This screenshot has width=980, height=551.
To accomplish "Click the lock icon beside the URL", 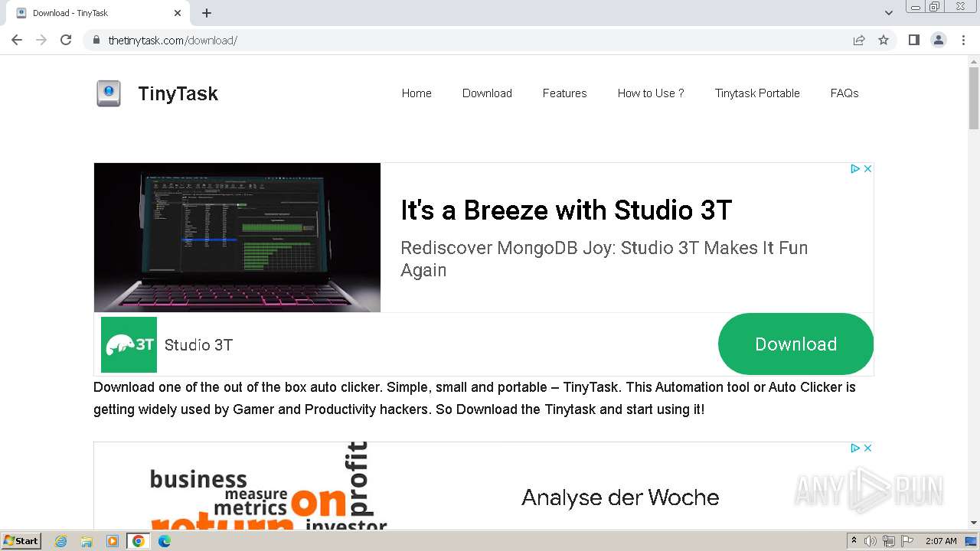I will click(96, 40).
